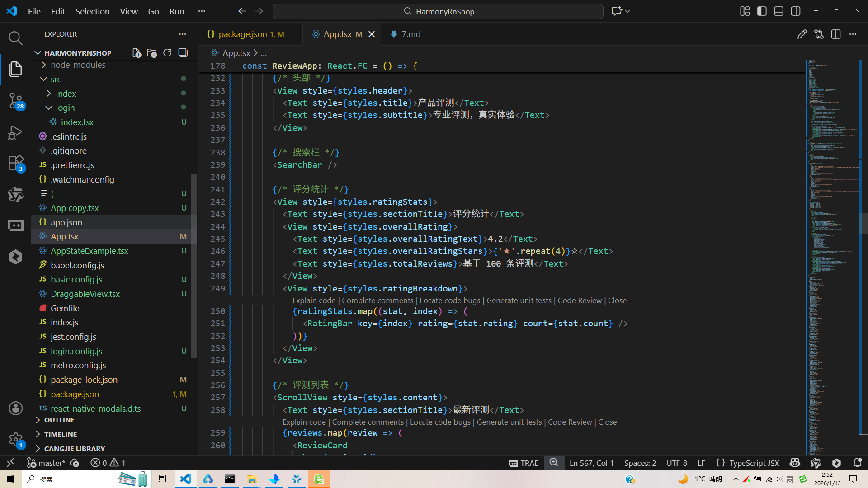
Task: Refresh the explorer file tree
Action: click(167, 53)
